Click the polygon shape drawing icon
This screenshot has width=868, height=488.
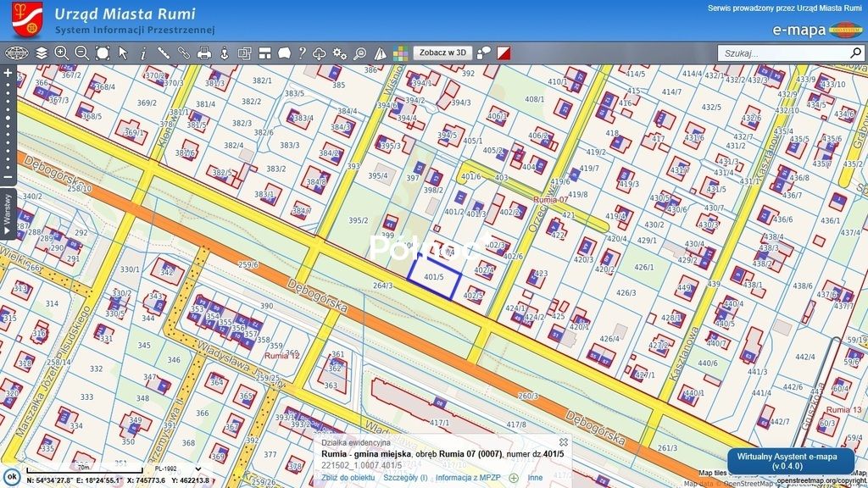coord(285,53)
